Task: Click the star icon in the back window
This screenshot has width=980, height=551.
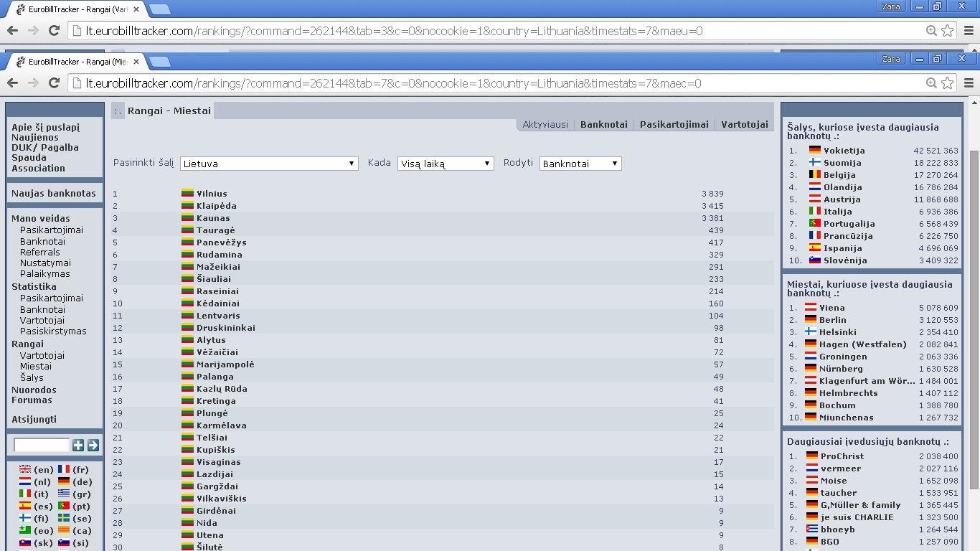Action: pos(948,31)
